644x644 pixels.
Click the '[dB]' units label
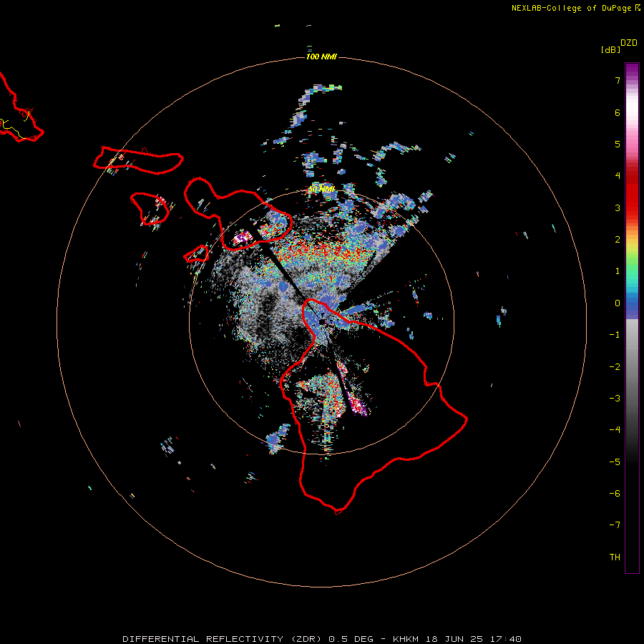tap(610, 49)
